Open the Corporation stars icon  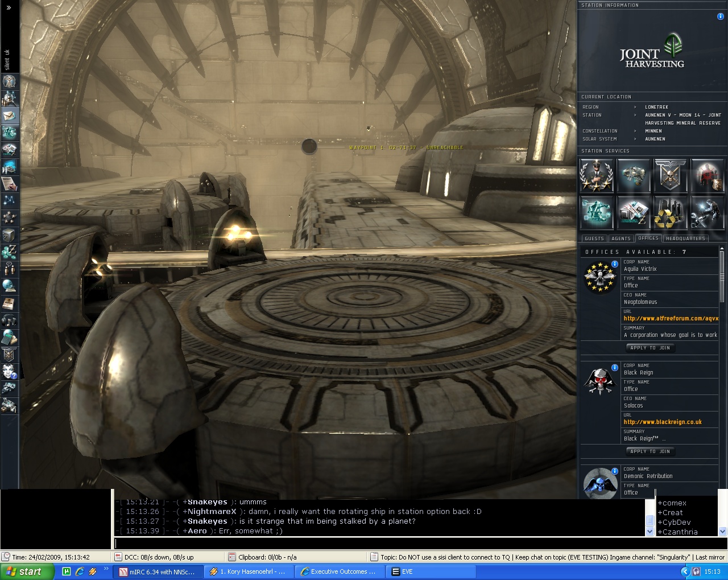10,217
